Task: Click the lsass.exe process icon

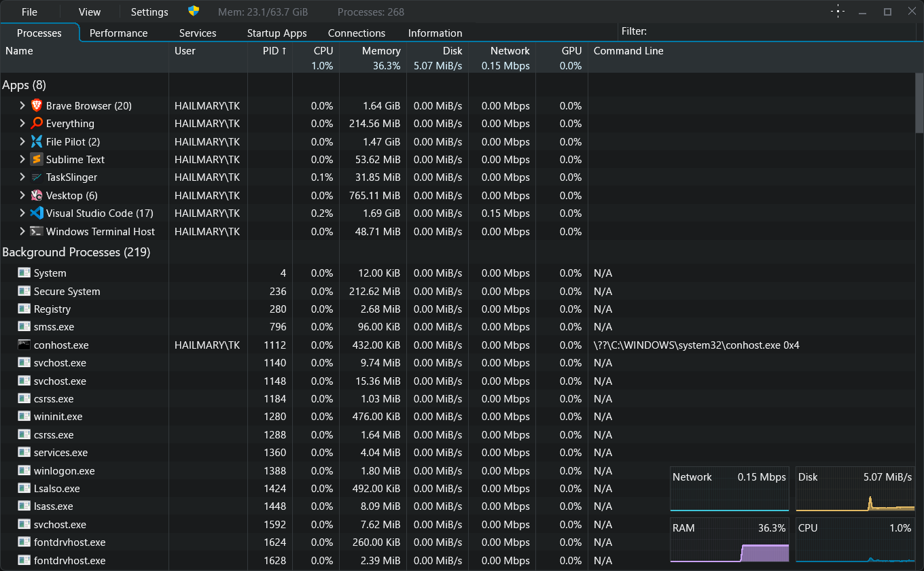Action: pos(24,506)
